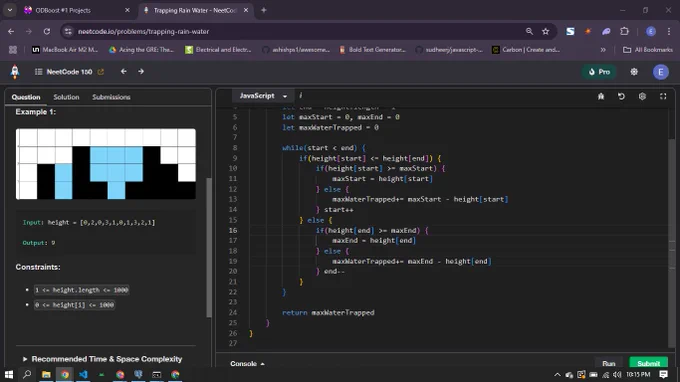680x382 pixels.
Task: Switch to the Submissions tab
Action: click(x=111, y=97)
